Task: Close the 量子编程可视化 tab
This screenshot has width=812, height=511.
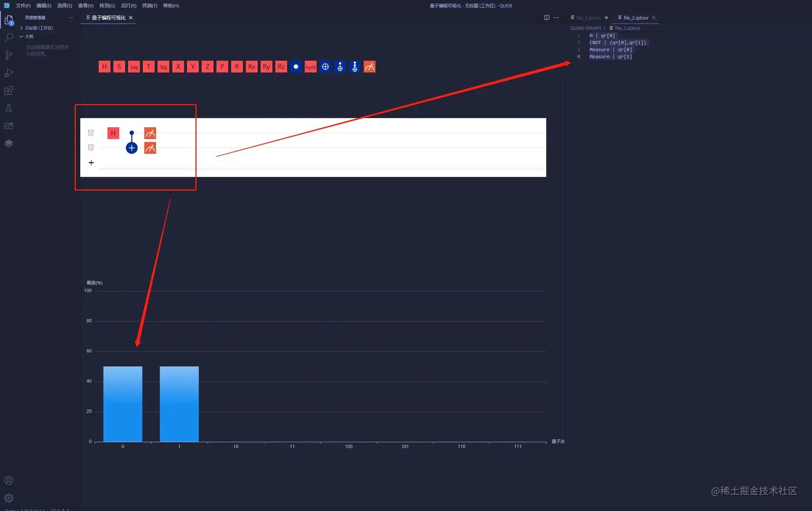Action: (x=130, y=18)
